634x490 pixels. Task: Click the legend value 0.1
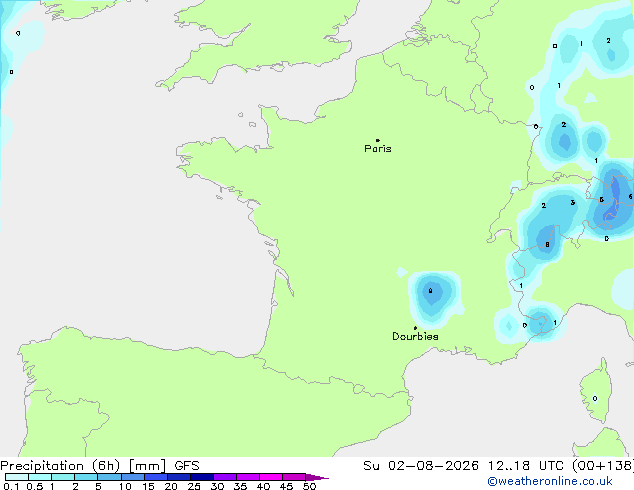coord(11,486)
